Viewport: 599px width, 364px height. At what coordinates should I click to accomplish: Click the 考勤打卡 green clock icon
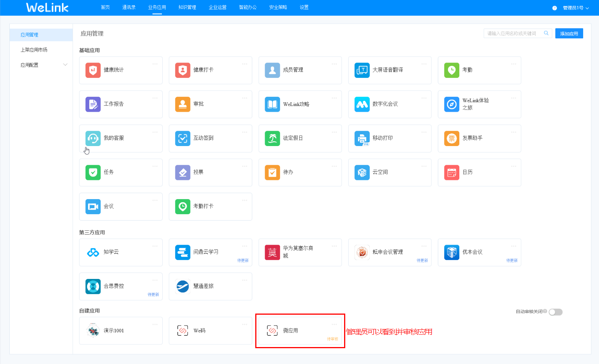pyautogui.click(x=183, y=207)
